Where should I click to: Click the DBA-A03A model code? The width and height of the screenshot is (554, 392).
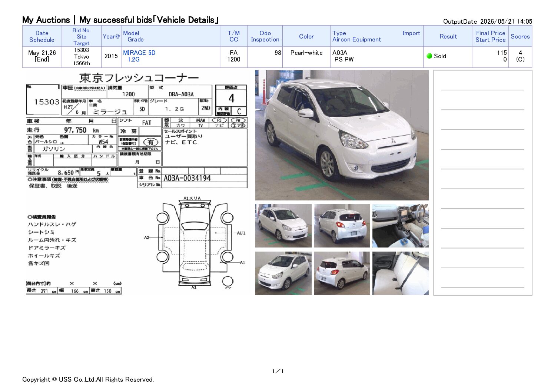point(181,94)
